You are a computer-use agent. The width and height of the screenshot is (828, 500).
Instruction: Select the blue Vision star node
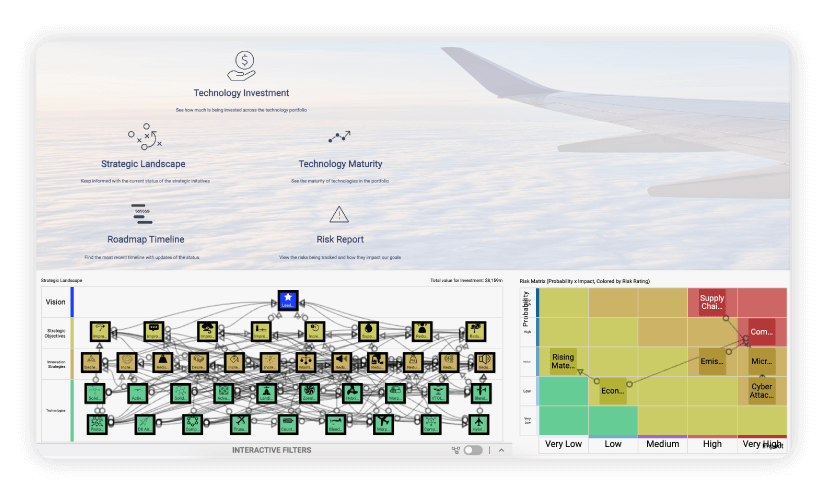(287, 300)
